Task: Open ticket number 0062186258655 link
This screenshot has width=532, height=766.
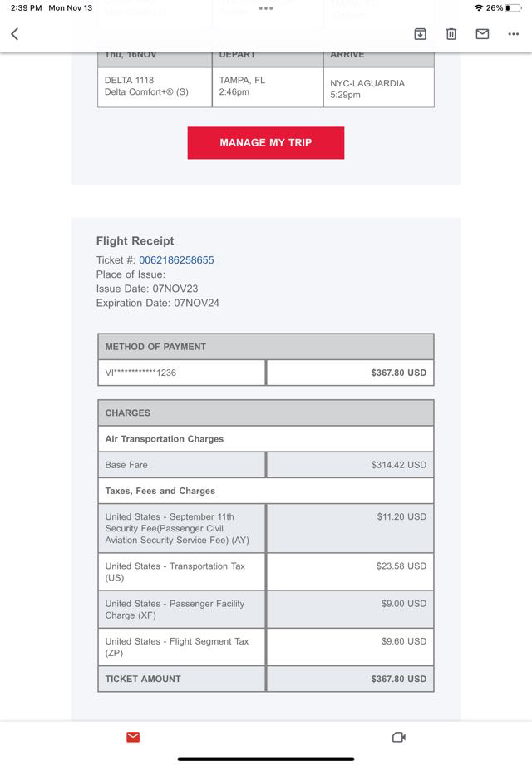Action: pyautogui.click(x=176, y=260)
